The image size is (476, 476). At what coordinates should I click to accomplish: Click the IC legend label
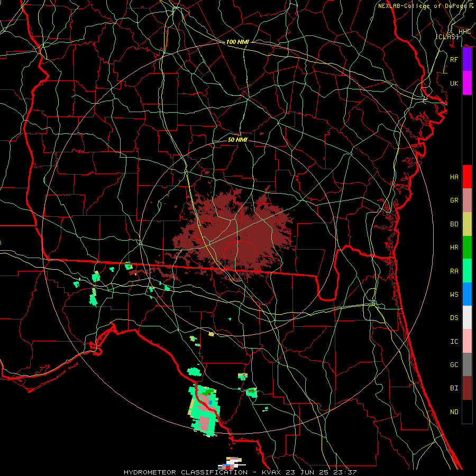click(x=454, y=342)
